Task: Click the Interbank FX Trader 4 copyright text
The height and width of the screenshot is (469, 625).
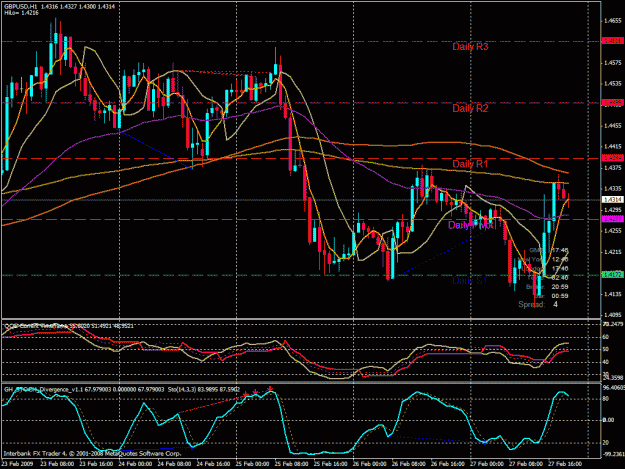Action: point(92,453)
